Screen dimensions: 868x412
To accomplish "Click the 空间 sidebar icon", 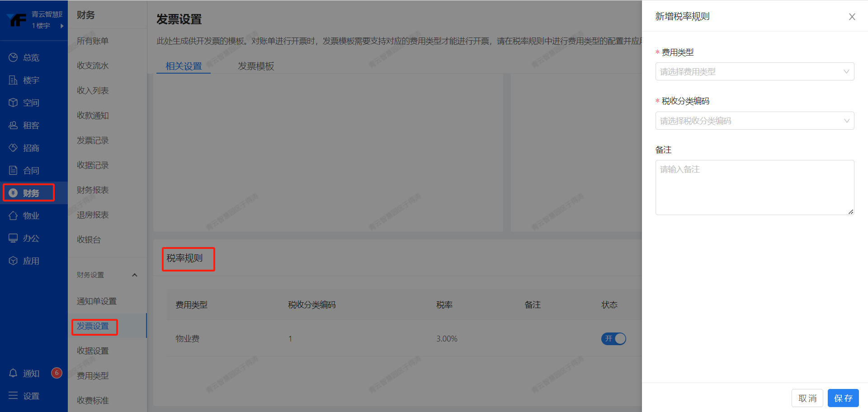I will [14, 103].
